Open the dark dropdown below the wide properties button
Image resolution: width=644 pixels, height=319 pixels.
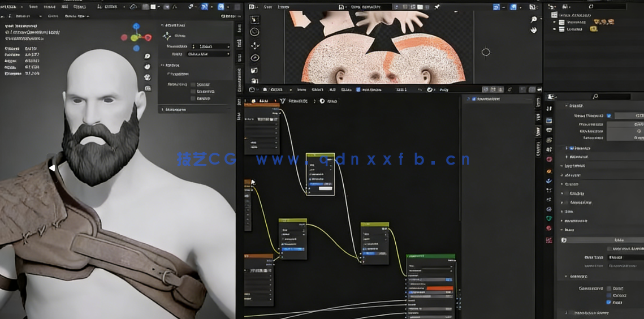625,257
